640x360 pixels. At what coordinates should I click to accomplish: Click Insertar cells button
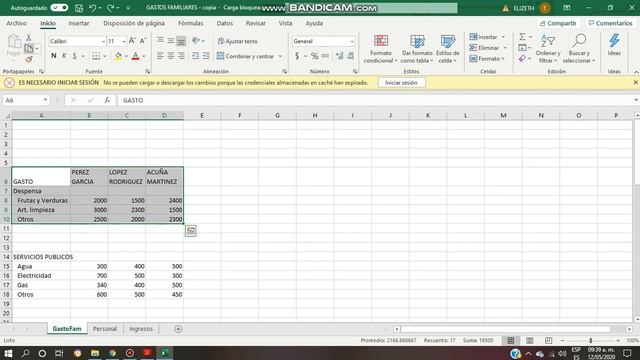pyautogui.click(x=484, y=37)
